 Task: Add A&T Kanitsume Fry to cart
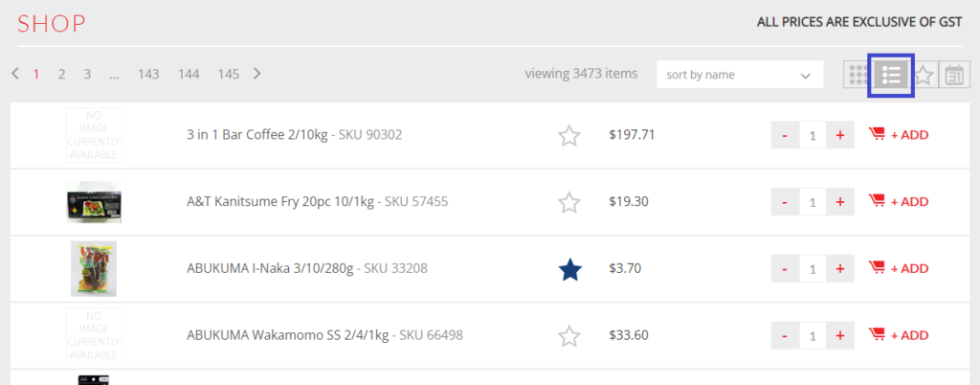click(898, 202)
